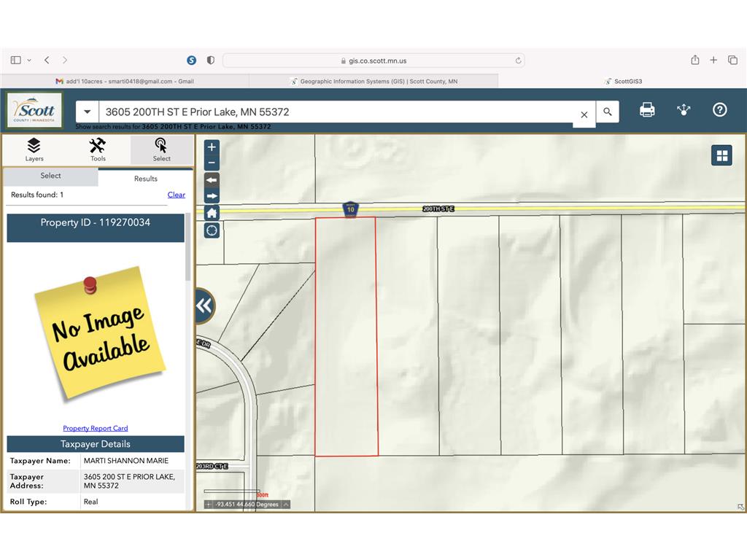
Task: Click the Scott County logo
Action: [x=34, y=111]
